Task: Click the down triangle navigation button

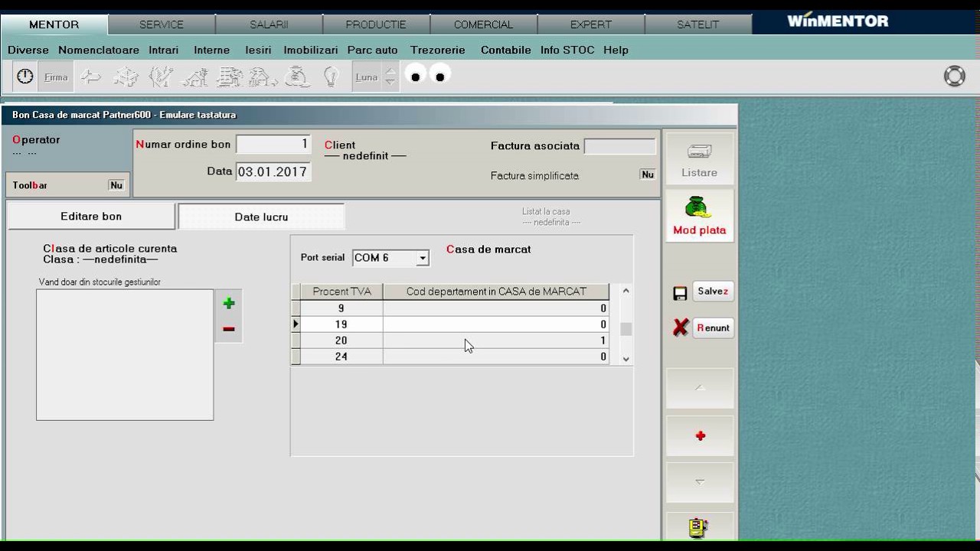Action: [x=700, y=482]
